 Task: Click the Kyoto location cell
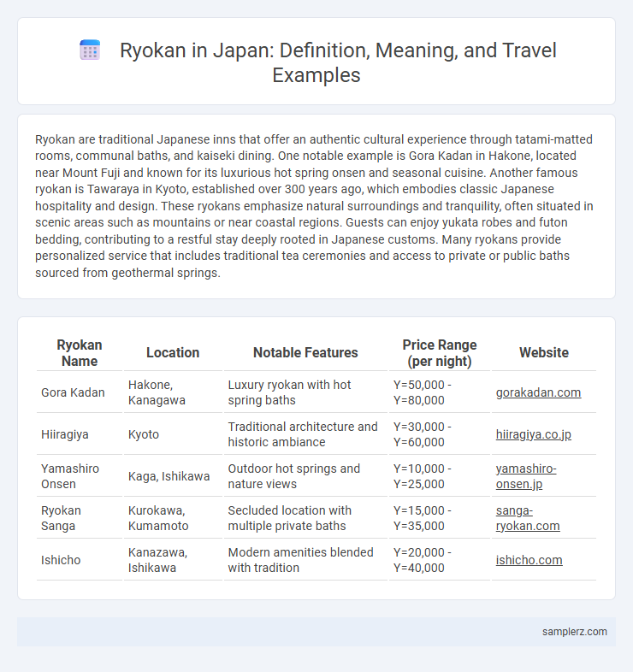tap(173, 434)
